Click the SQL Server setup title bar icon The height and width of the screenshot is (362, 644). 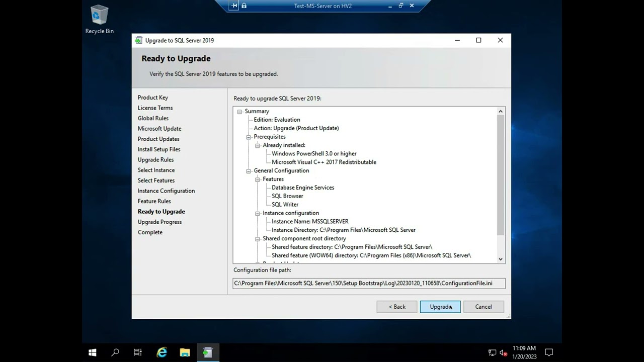(x=139, y=40)
